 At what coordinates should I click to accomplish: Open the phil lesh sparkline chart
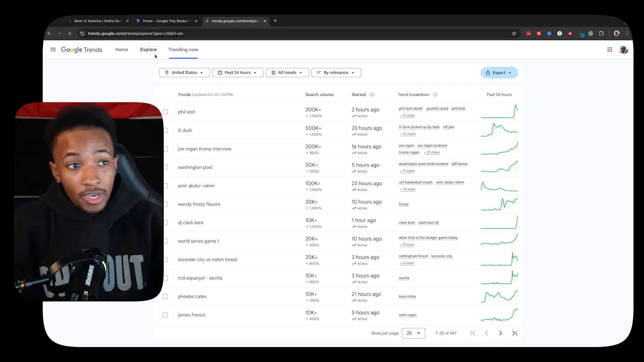[x=499, y=112]
